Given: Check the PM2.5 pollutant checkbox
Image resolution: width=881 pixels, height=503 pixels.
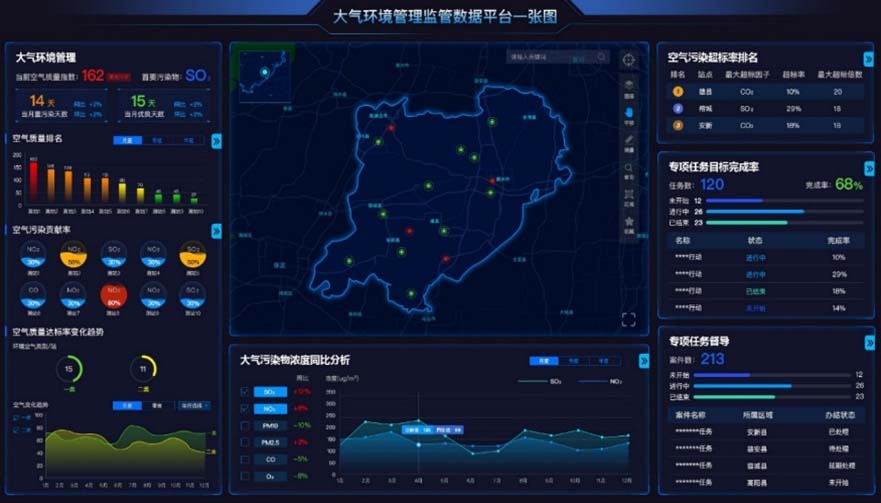Looking at the screenshot, I should point(245,442).
